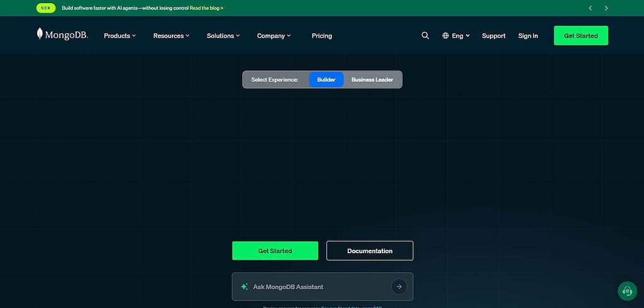This screenshot has height=308, width=644.
Task: Click the "Select Experience:" label
Action: tap(275, 79)
